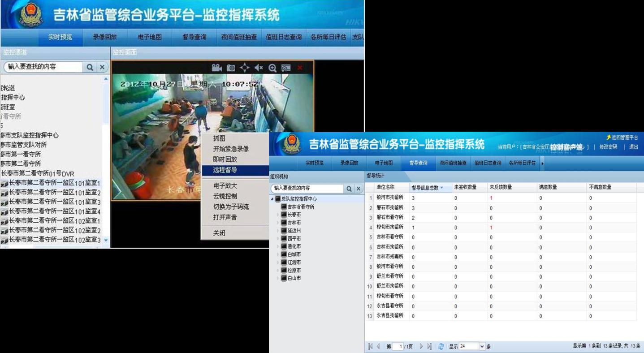Screen dimensions: 644x353
Task: Sort by 督导信息总数 column header arrow
Action: [442, 188]
